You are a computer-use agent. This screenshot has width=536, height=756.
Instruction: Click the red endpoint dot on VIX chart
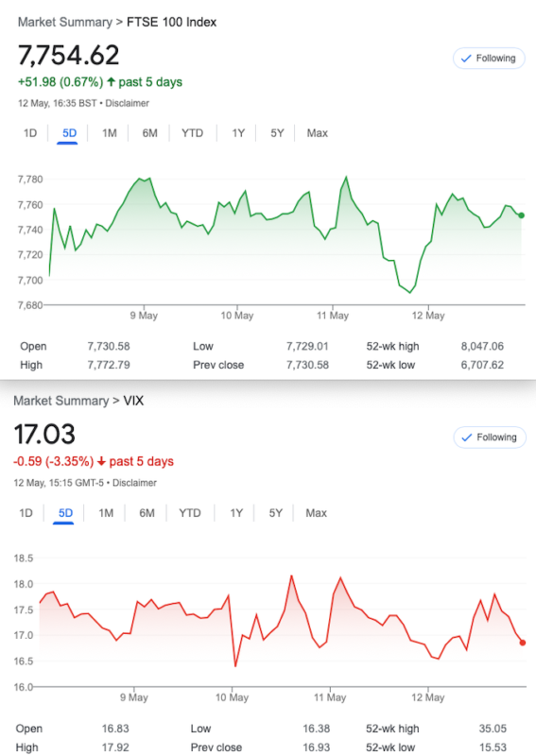click(523, 643)
